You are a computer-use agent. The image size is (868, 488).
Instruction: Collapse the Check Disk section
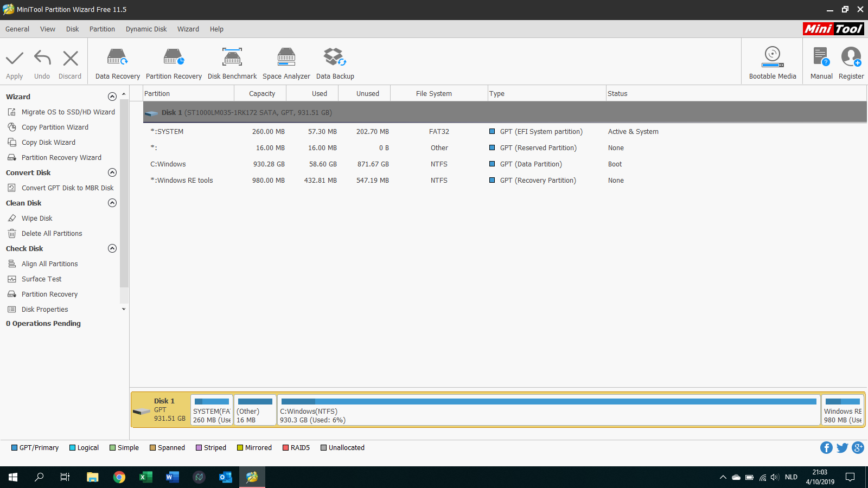pyautogui.click(x=112, y=248)
